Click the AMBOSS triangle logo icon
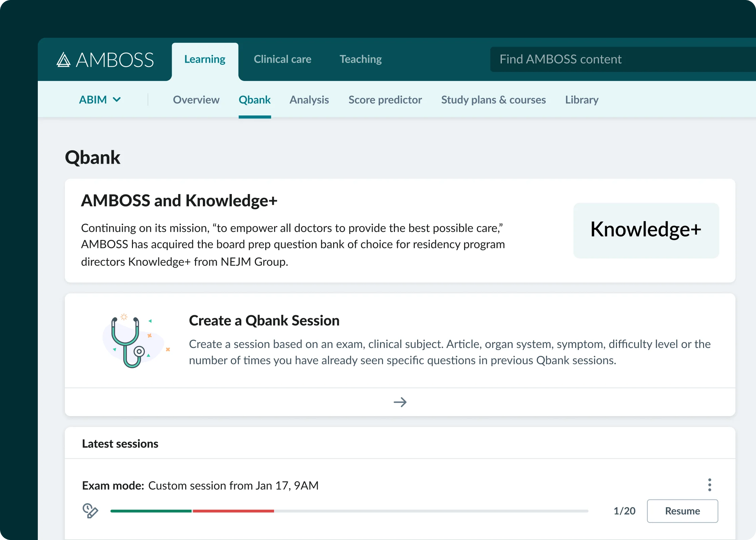 (63, 60)
